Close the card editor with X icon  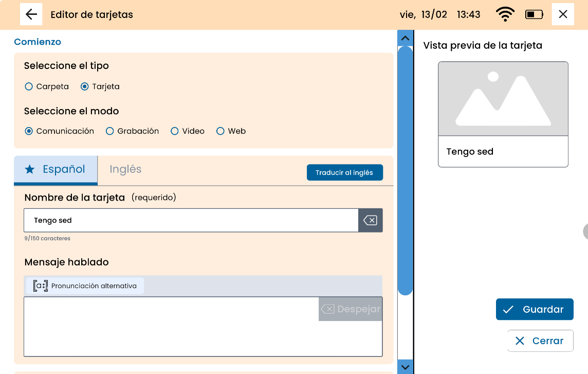pos(563,14)
